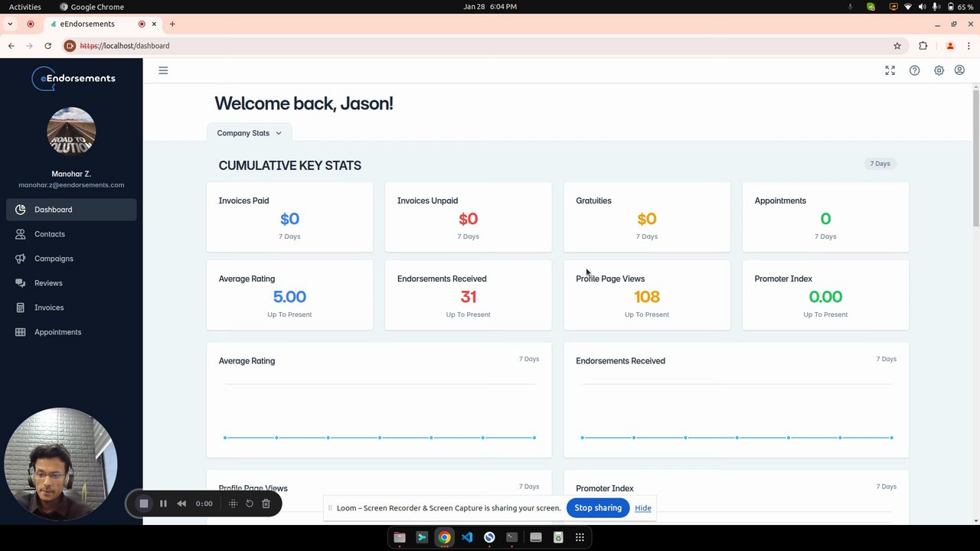Open the Files app in the dock

tap(400, 537)
